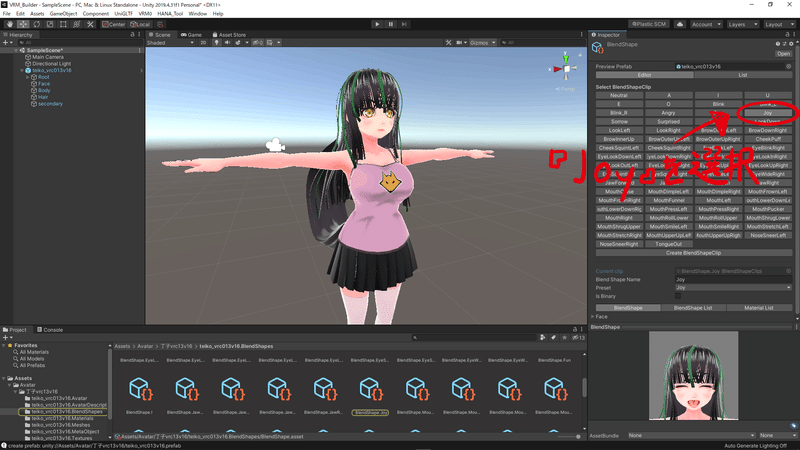The image size is (800, 450).
Task: Click the Preview Prefab object picker circle
Action: click(788, 66)
